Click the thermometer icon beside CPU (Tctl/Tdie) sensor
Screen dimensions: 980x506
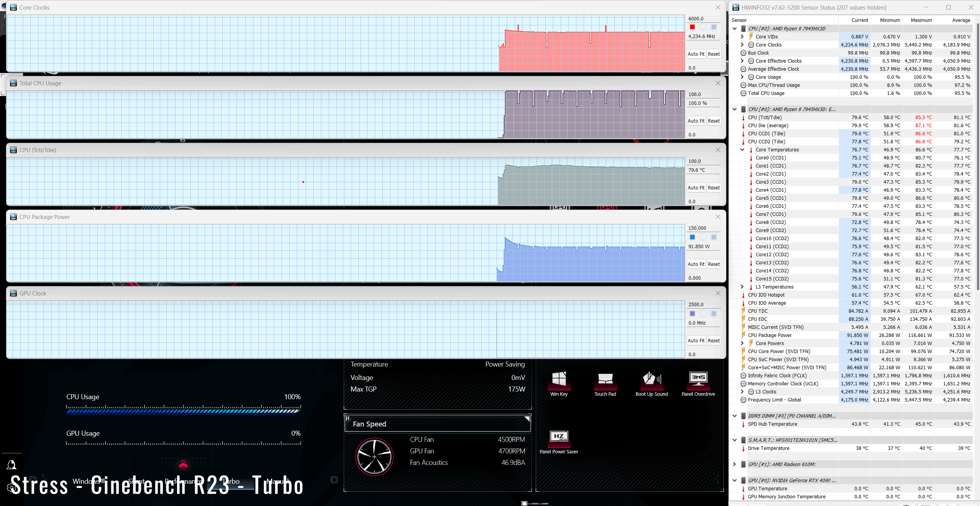pos(743,117)
